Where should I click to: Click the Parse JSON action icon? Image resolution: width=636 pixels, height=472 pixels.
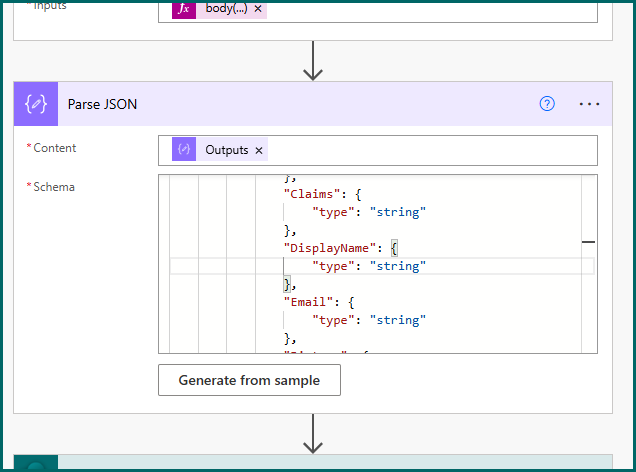click(x=36, y=104)
